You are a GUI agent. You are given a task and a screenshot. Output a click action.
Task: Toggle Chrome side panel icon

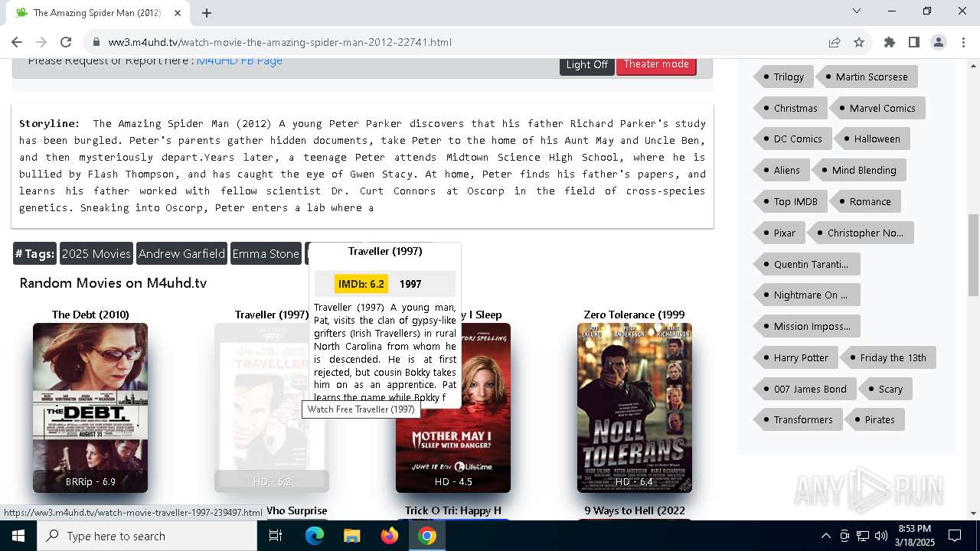tap(914, 42)
